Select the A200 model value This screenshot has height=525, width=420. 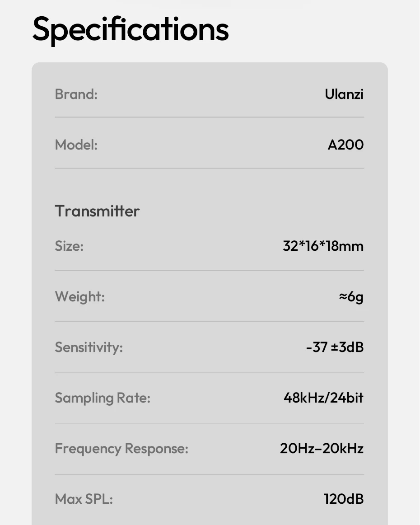(345, 145)
